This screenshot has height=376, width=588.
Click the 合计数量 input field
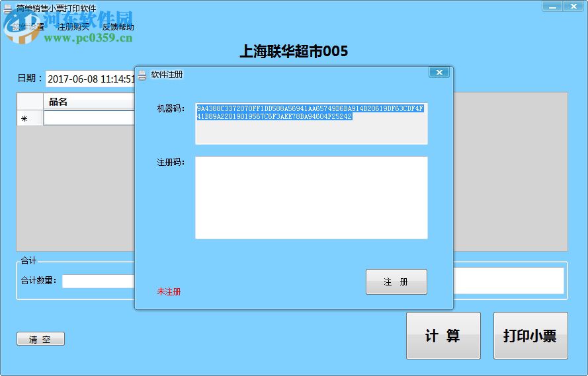pyautogui.click(x=99, y=282)
